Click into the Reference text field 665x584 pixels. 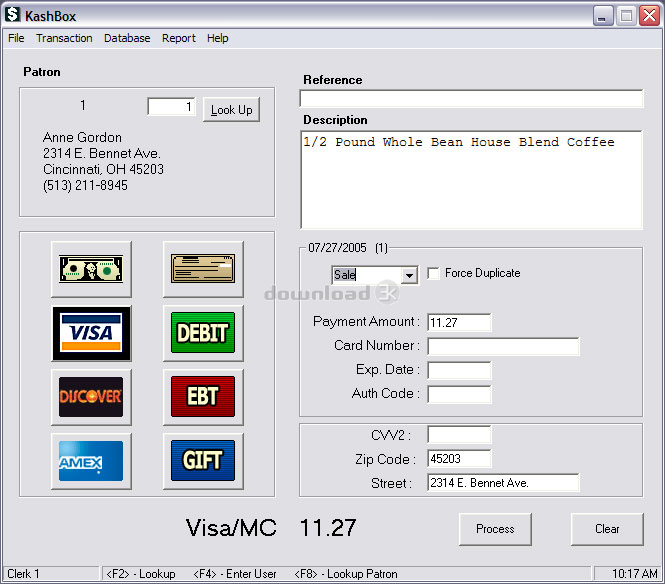tap(471, 99)
